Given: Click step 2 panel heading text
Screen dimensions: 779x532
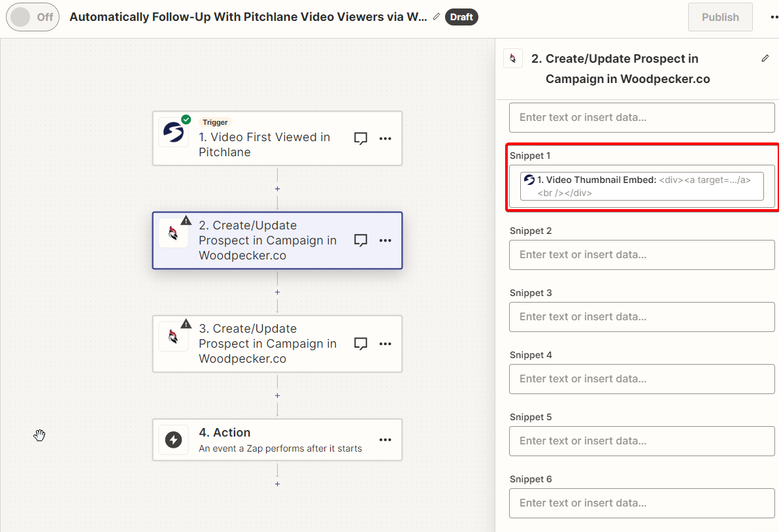Looking at the screenshot, I should pyautogui.click(x=620, y=69).
